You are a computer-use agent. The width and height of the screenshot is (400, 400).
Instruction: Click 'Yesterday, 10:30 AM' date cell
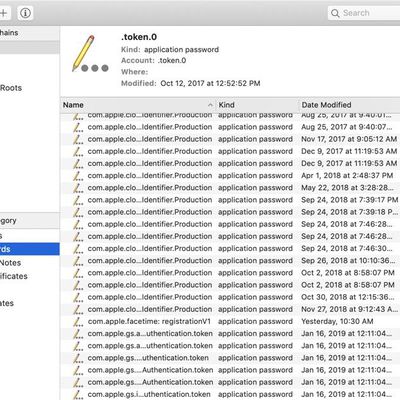(337, 322)
